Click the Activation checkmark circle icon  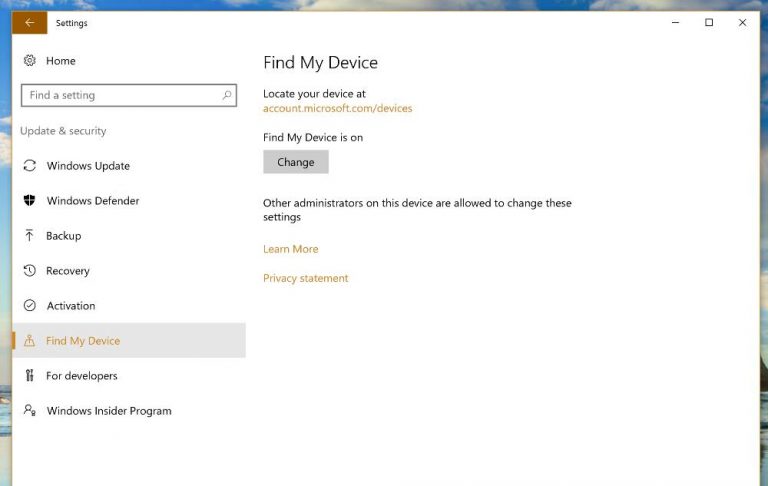pyautogui.click(x=30, y=306)
